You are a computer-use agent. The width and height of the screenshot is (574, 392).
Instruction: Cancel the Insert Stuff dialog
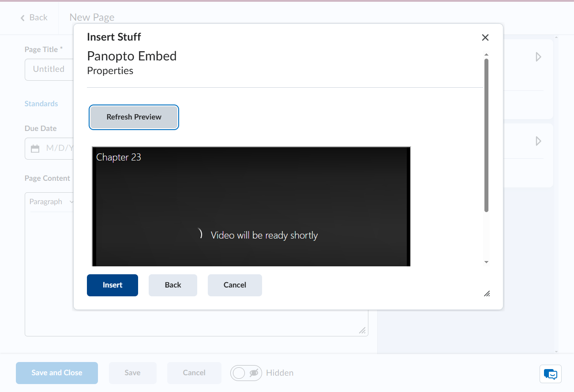(x=235, y=285)
